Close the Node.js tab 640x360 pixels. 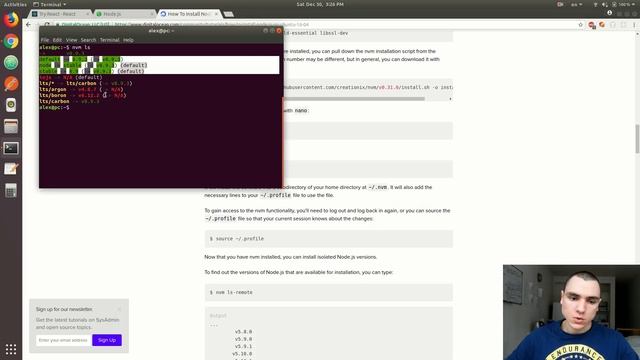(x=151, y=14)
